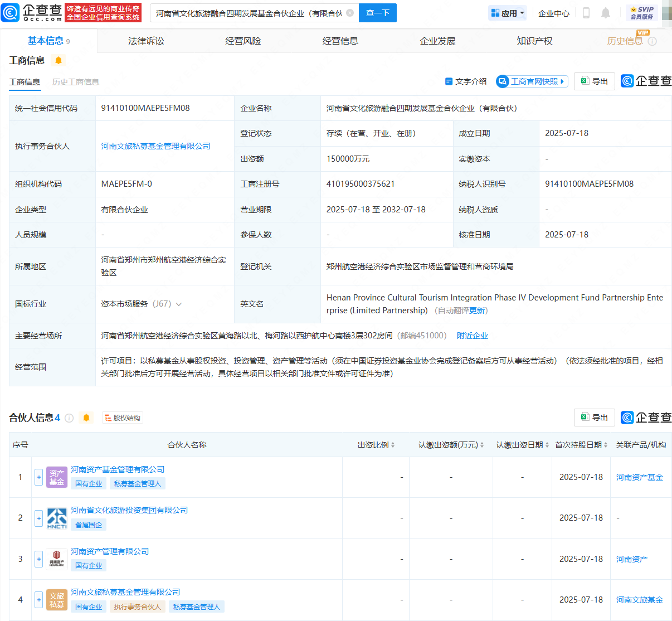672x621 pixels.
Task: Open 工商官网快照 snapshot
Action: coord(532,81)
